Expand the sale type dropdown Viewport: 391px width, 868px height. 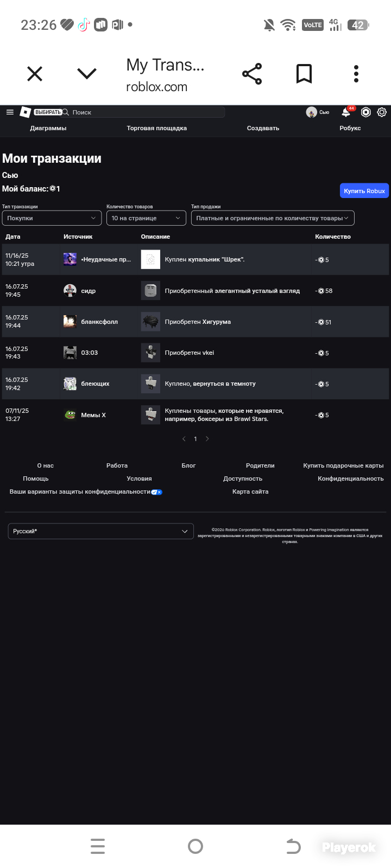[x=273, y=218]
